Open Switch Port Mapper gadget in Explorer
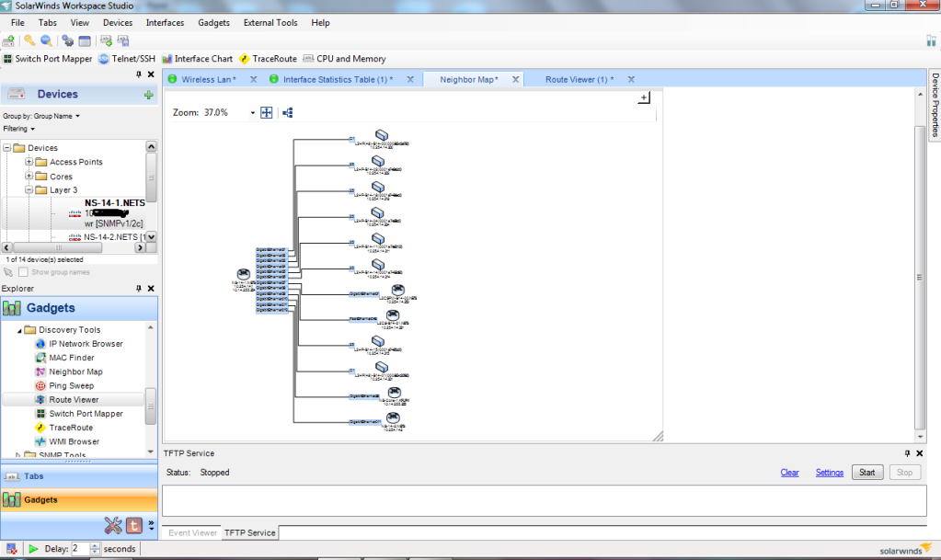Screen dimensions: 941x560 click(x=79, y=414)
